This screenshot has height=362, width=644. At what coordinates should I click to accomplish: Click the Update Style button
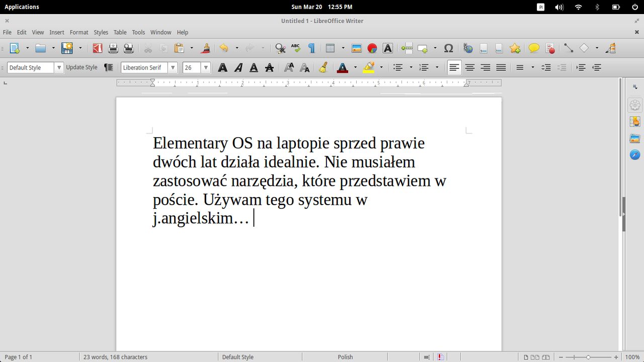(82, 67)
